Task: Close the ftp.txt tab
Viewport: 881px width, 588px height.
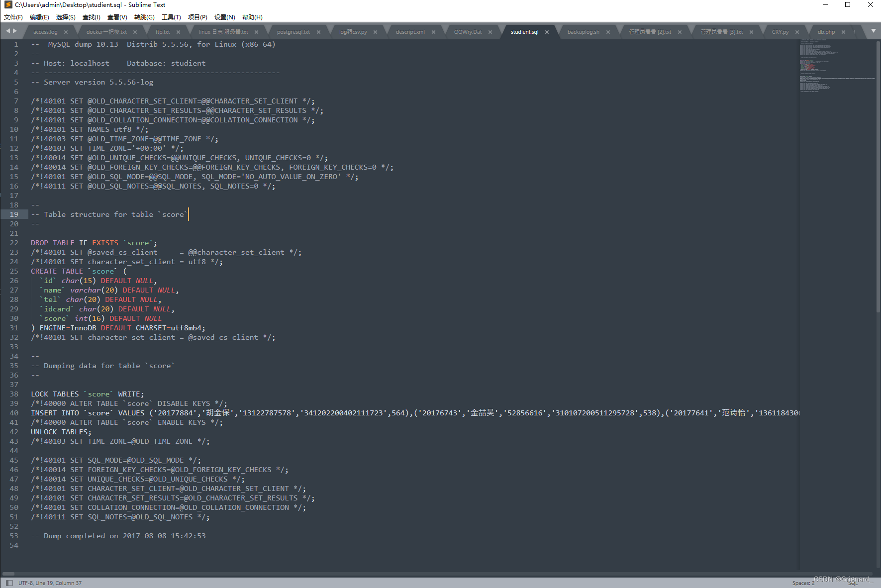Action: 178,32
